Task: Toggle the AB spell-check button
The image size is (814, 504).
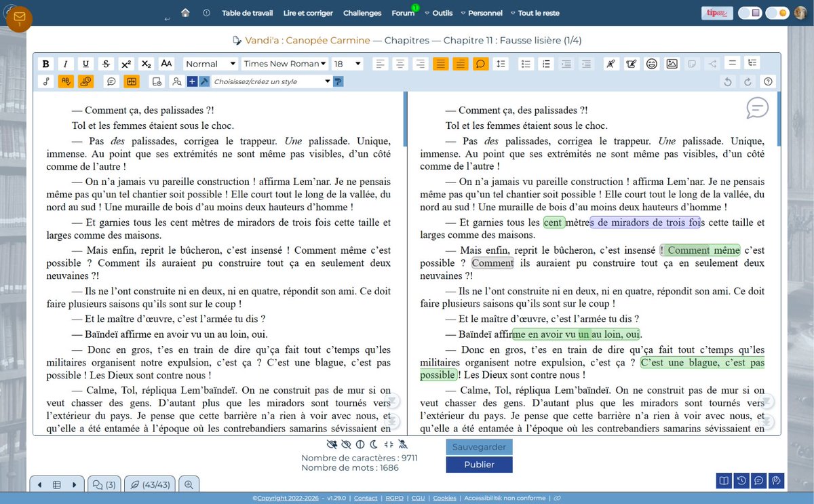Action: 66,81
